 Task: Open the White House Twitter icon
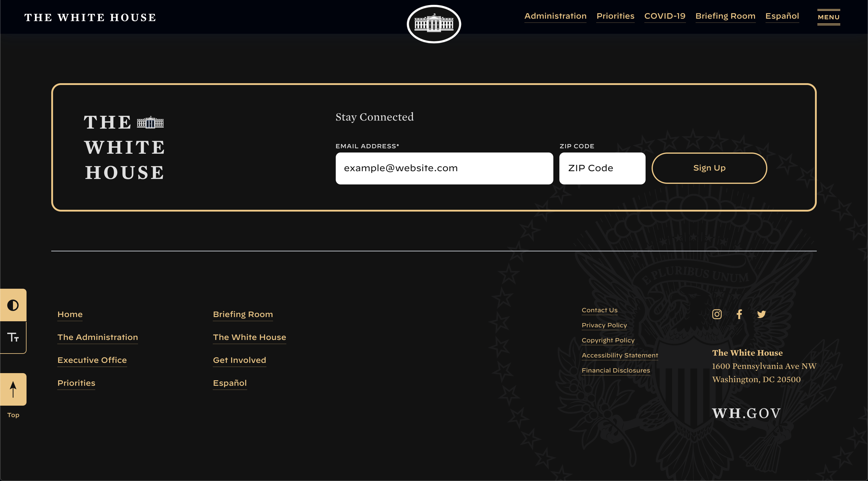pos(761,314)
